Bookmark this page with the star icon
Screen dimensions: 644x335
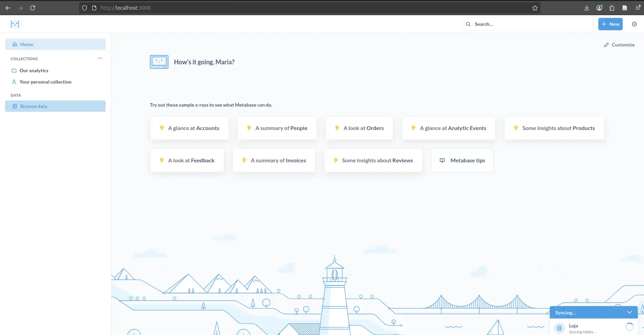click(x=535, y=8)
